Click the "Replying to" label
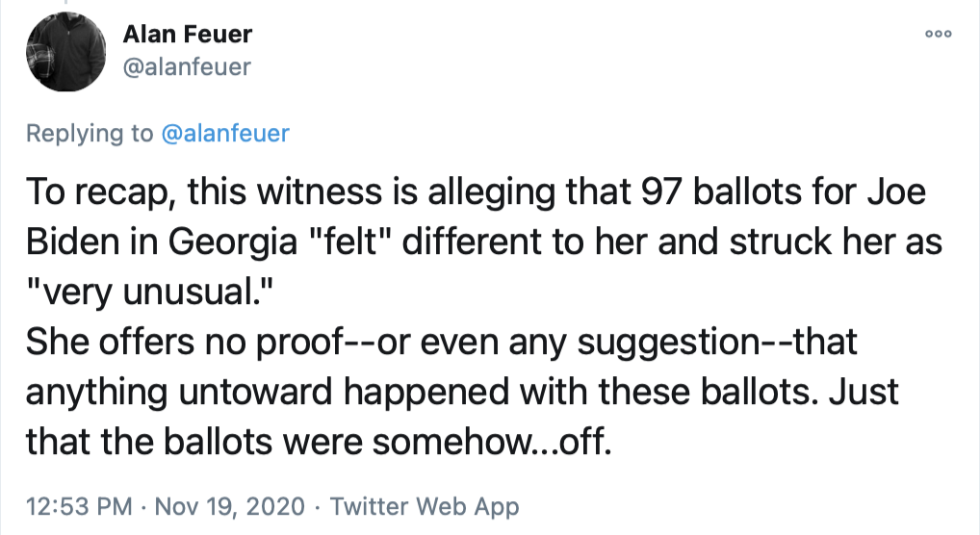Image resolution: width=980 pixels, height=535 pixels. [x=89, y=134]
